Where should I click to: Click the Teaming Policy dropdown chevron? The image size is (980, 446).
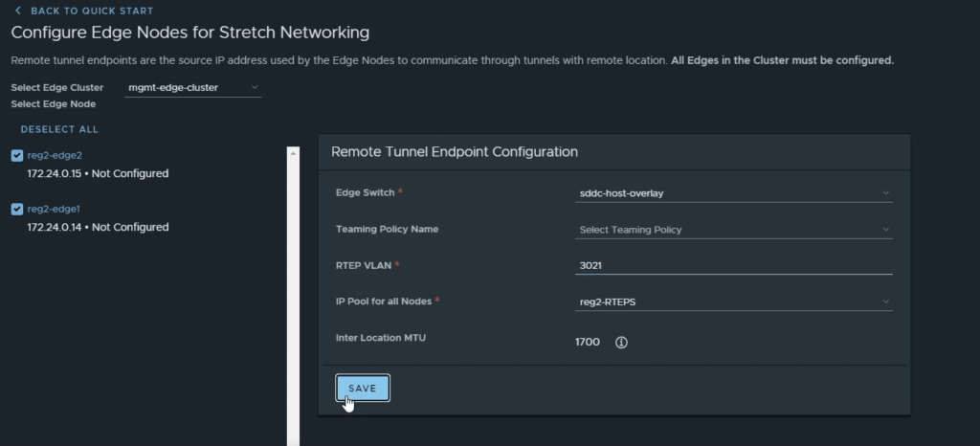[x=885, y=230]
